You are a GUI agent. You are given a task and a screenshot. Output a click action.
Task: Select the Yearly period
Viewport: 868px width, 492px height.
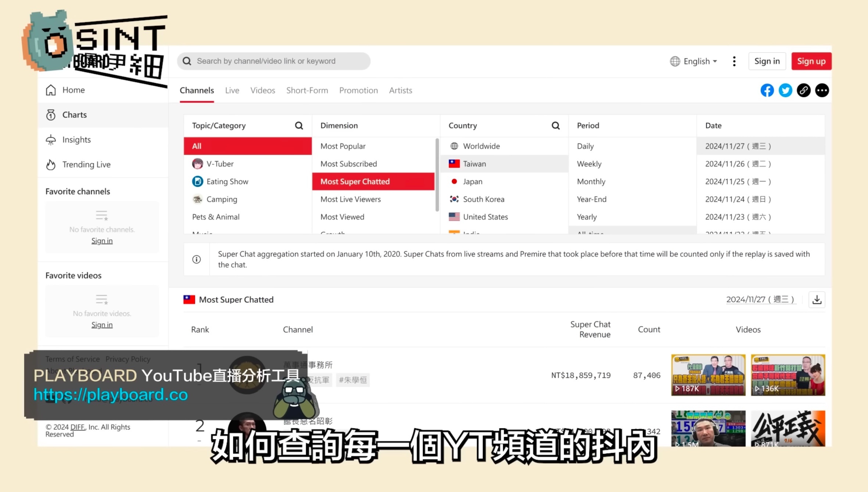pos(632,217)
